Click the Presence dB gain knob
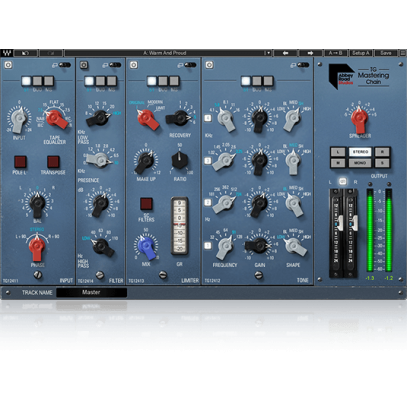Screen dimensions: 407x408 pyautogui.click(x=100, y=204)
